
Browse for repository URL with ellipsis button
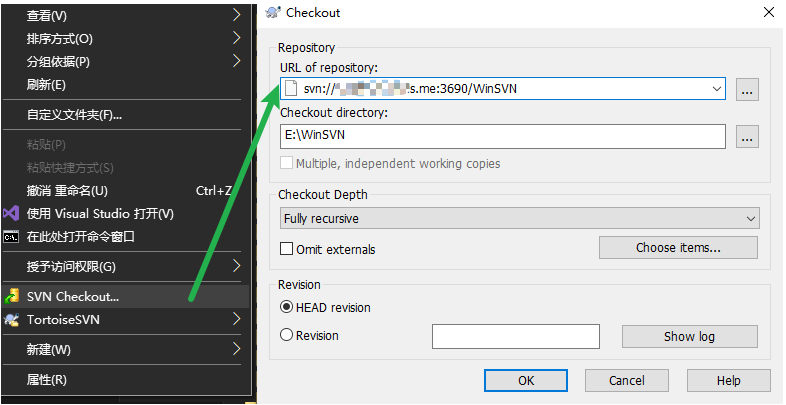click(748, 89)
